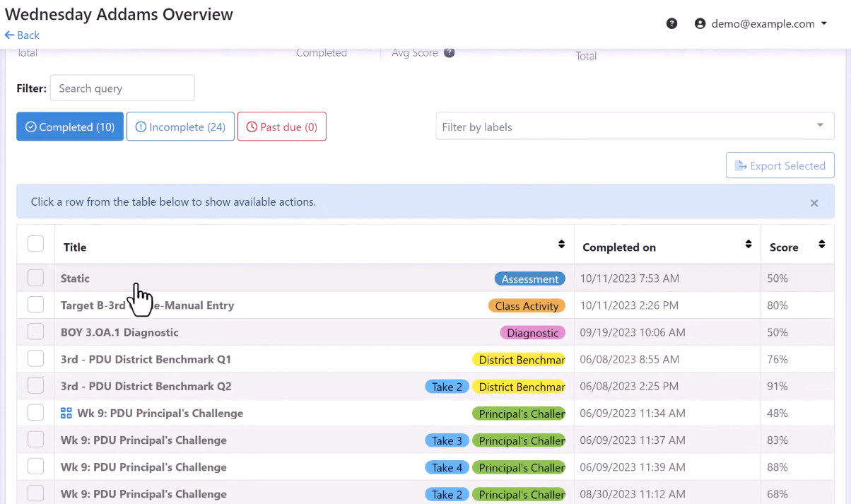The height and width of the screenshot is (504, 851).
Task: Show Completed (10) assignments
Action: 70,127
